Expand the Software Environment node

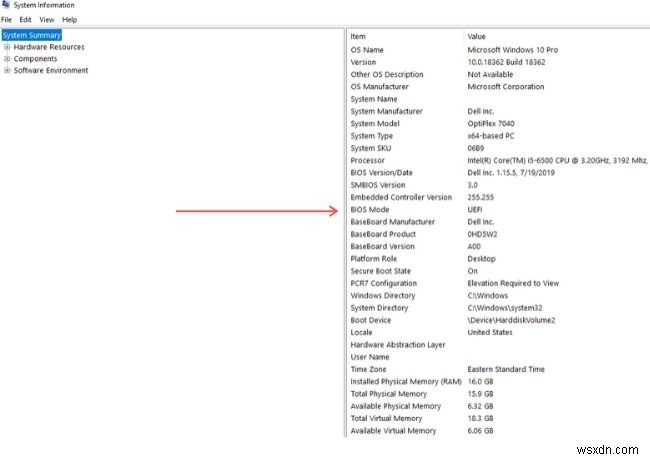[x=7, y=70]
